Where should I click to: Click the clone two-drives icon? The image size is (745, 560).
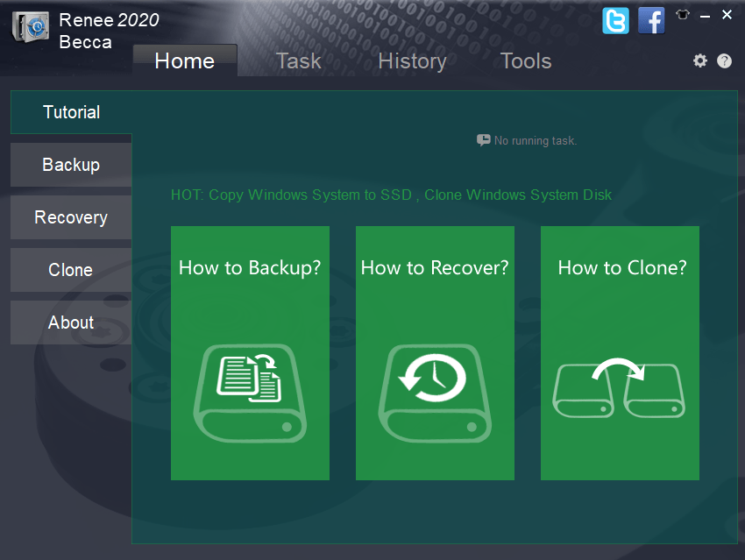pos(619,387)
